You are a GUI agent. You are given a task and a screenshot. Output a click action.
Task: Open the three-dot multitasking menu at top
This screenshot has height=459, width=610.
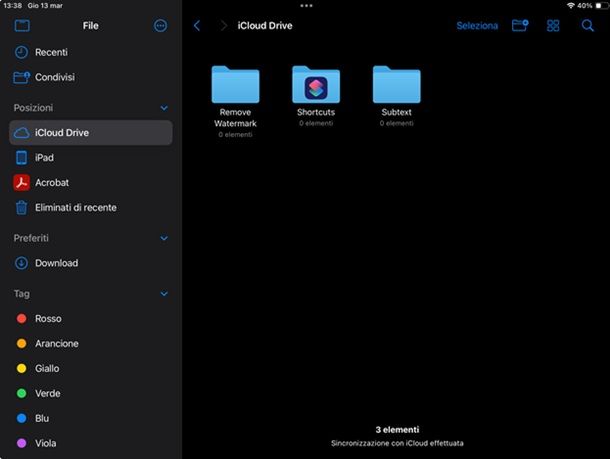click(306, 5)
